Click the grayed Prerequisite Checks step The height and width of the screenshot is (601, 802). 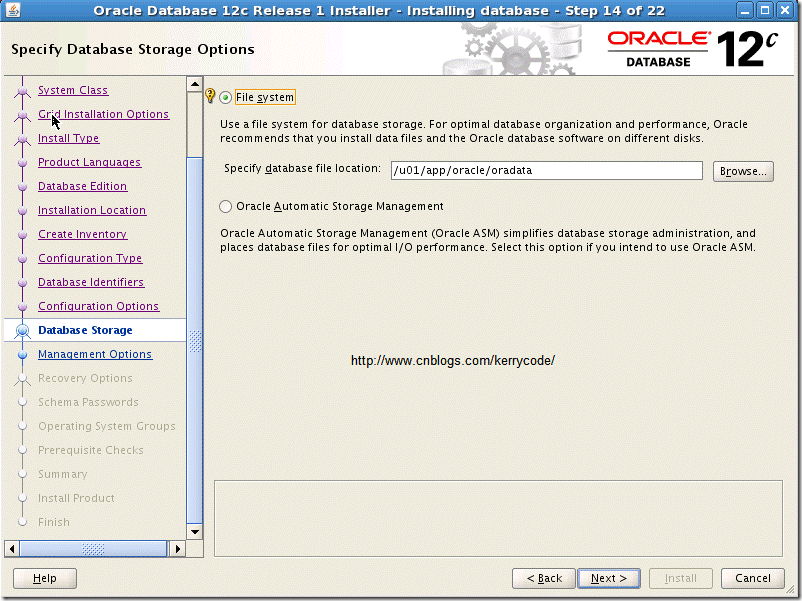[91, 451]
